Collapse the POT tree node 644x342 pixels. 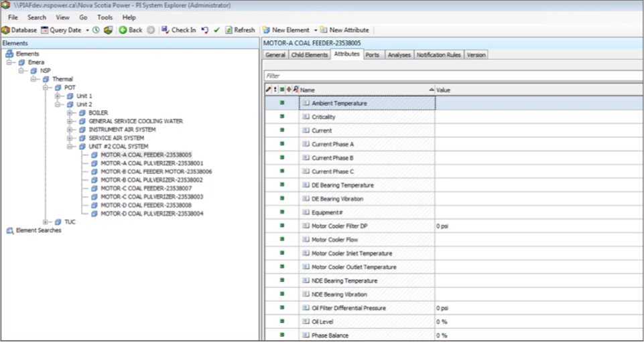[46, 88]
